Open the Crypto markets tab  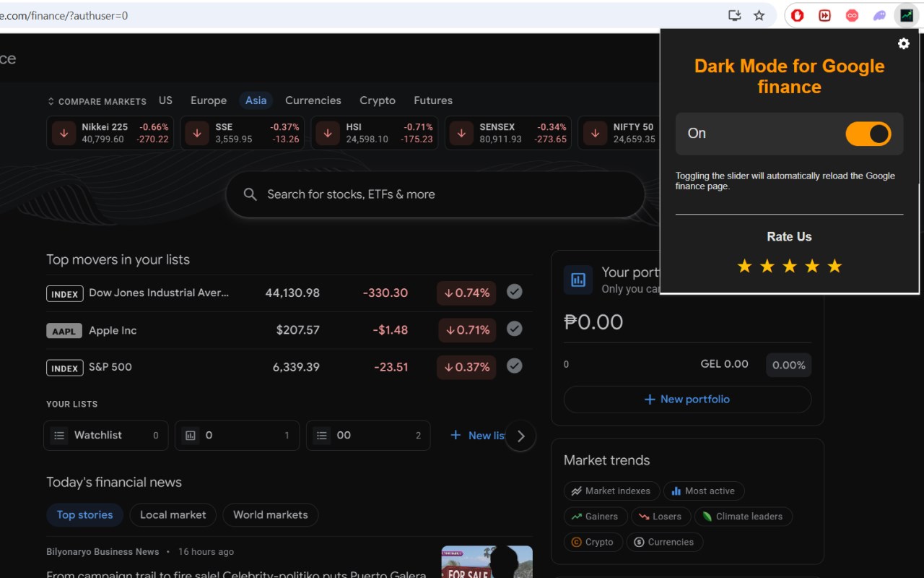378,100
